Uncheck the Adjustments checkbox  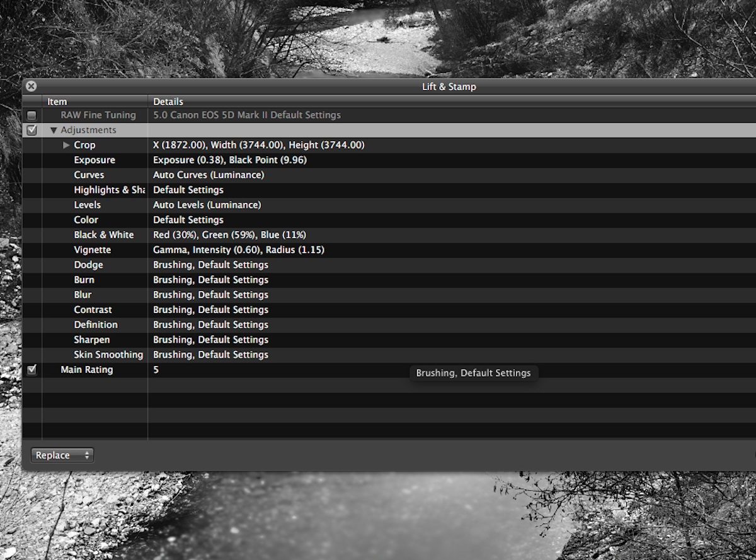32,130
